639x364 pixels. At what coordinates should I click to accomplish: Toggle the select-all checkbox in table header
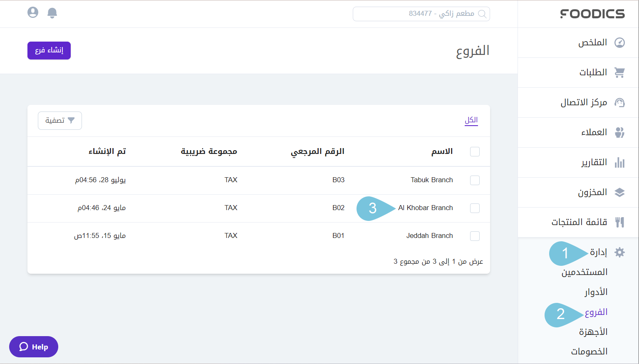pos(475,151)
